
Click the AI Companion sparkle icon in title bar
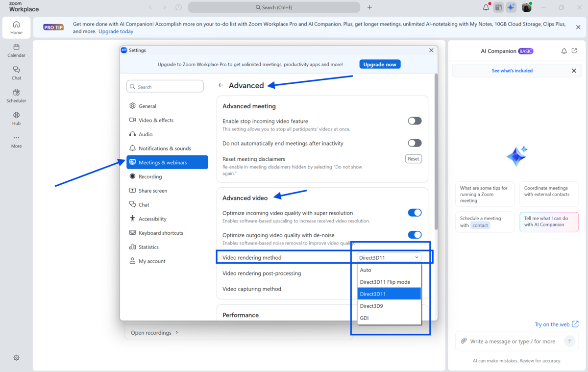pos(511,7)
